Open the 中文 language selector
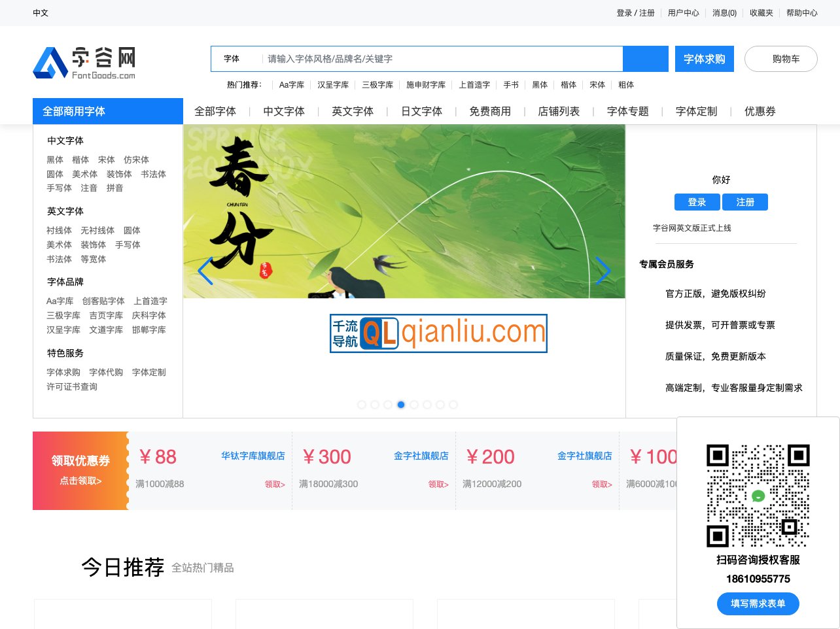The height and width of the screenshot is (629, 840). point(41,13)
